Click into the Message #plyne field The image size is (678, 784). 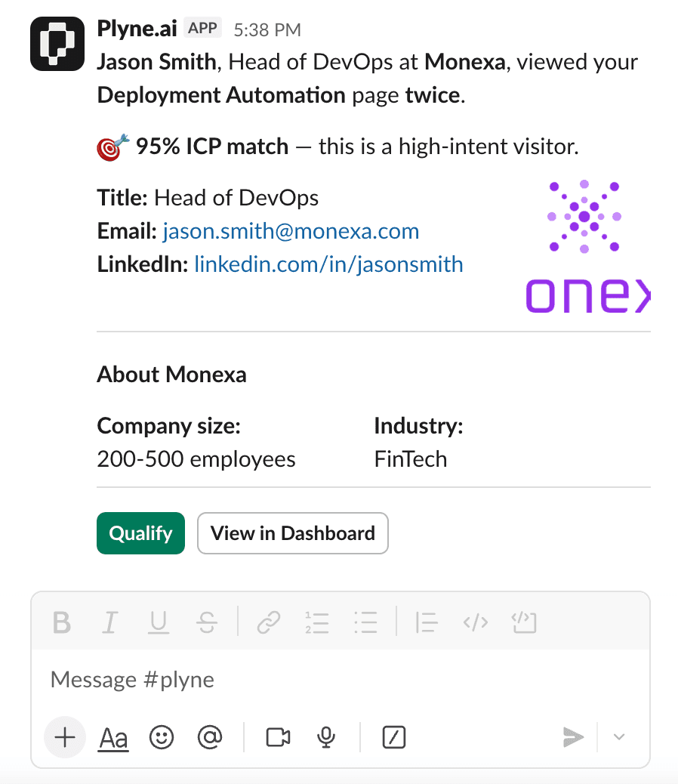[x=340, y=680]
